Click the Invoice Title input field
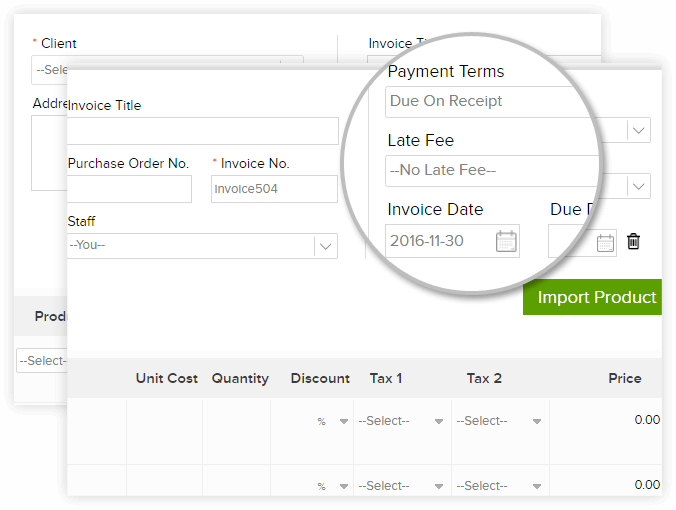The height and width of the screenshot is (510, 676). tap(203, 131)
